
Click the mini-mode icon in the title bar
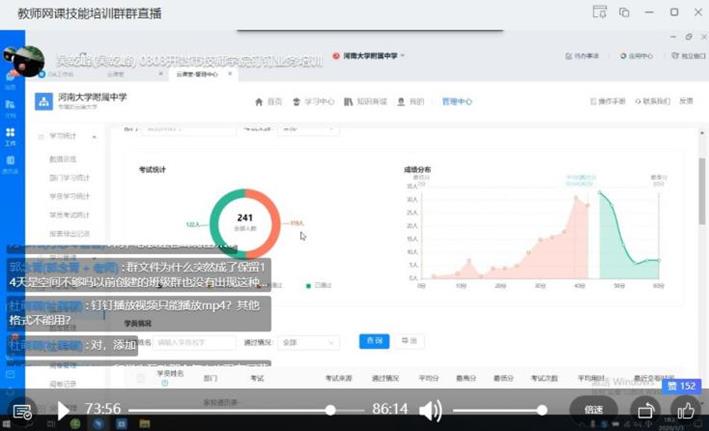point(624,12)
